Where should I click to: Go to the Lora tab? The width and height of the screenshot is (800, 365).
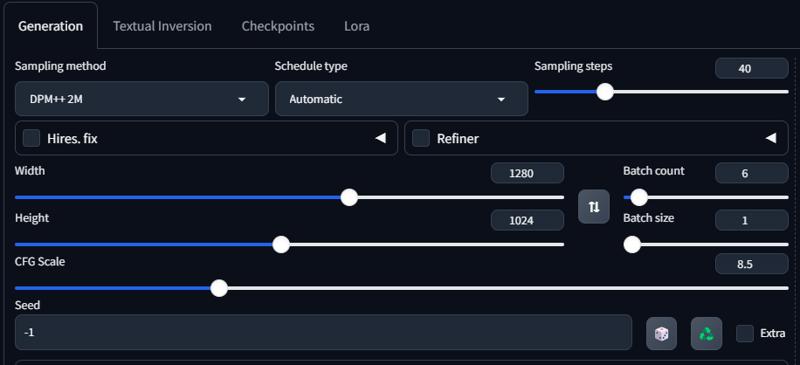357,26
